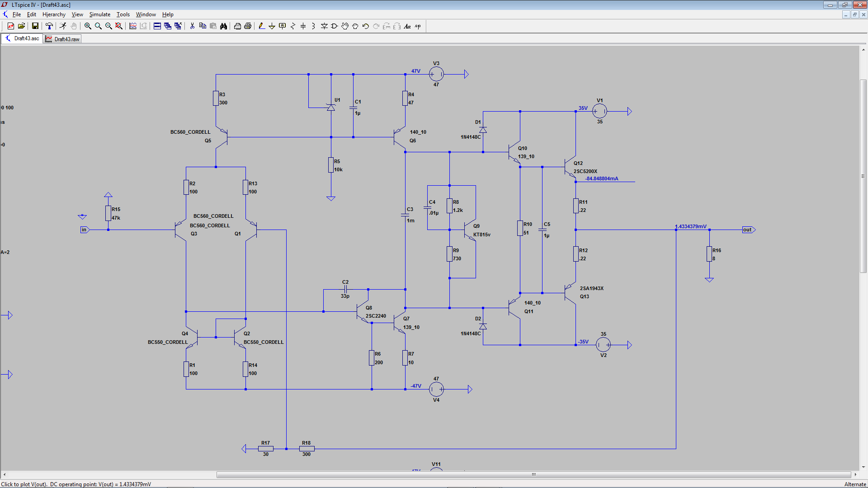The height and width of the screenshot is (488, 868).
Task: Click the Label Net tool icon
Action: point(283,26)
